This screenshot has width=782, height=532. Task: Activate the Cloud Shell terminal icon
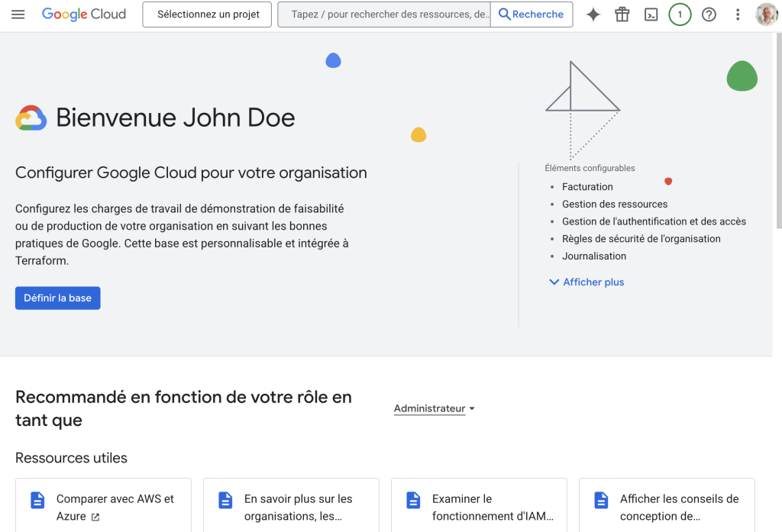[x=651, y=15]
